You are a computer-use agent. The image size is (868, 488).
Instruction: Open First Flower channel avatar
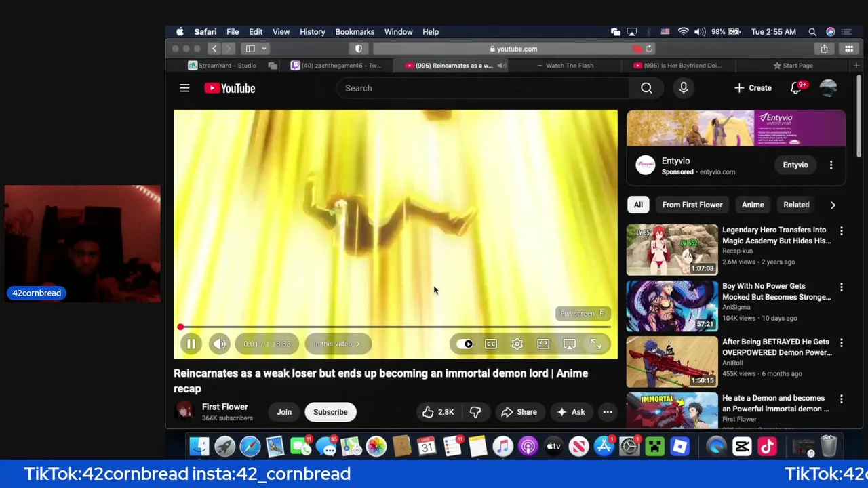pos(184,411)
